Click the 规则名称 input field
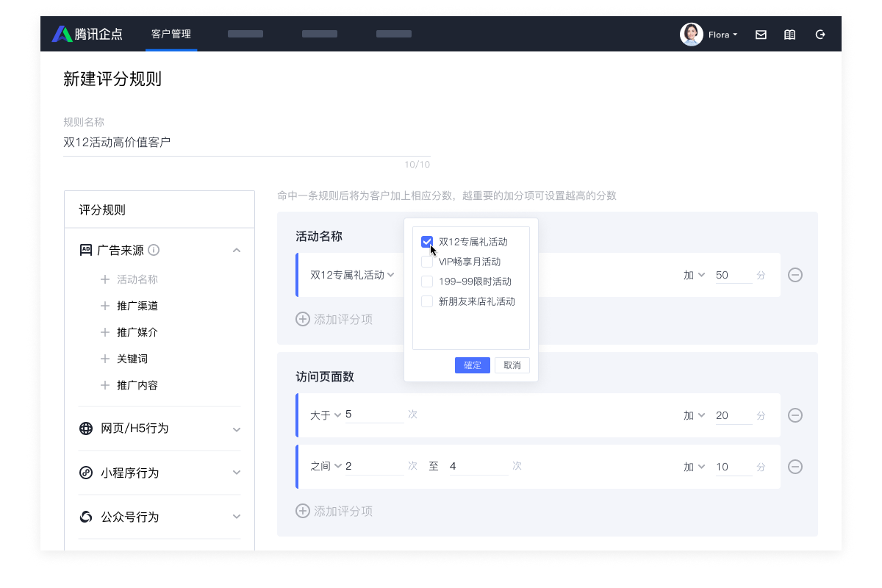The width and height of the screenshot is (882, 588). coord(247,143)
